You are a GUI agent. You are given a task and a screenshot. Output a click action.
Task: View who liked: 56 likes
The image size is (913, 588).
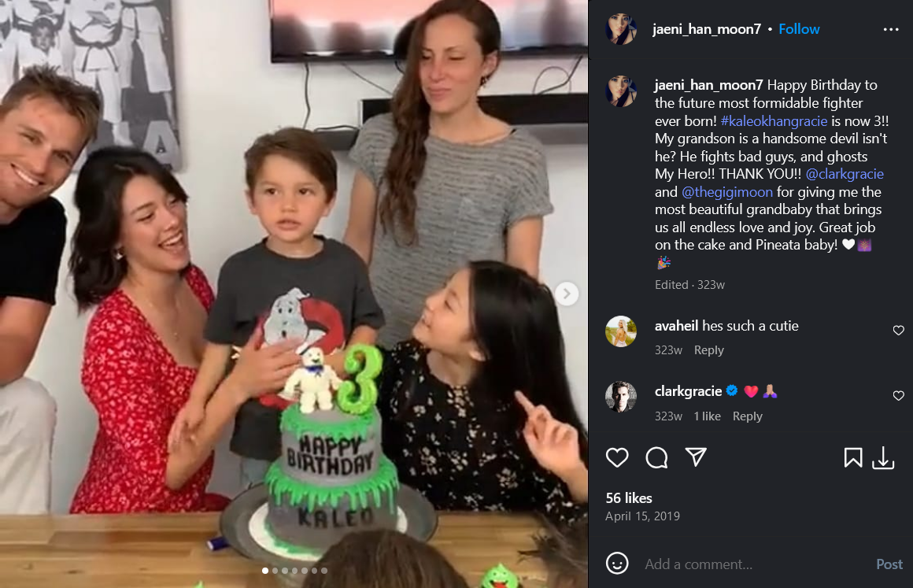click(629, 498)
